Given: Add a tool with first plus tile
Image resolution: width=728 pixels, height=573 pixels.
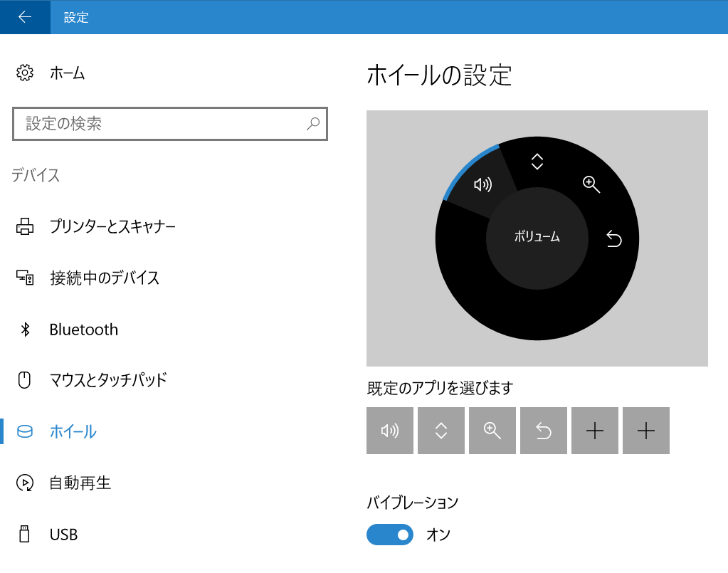Looking at the screenshot, I should pyautogui.click(x=595, y=431).
